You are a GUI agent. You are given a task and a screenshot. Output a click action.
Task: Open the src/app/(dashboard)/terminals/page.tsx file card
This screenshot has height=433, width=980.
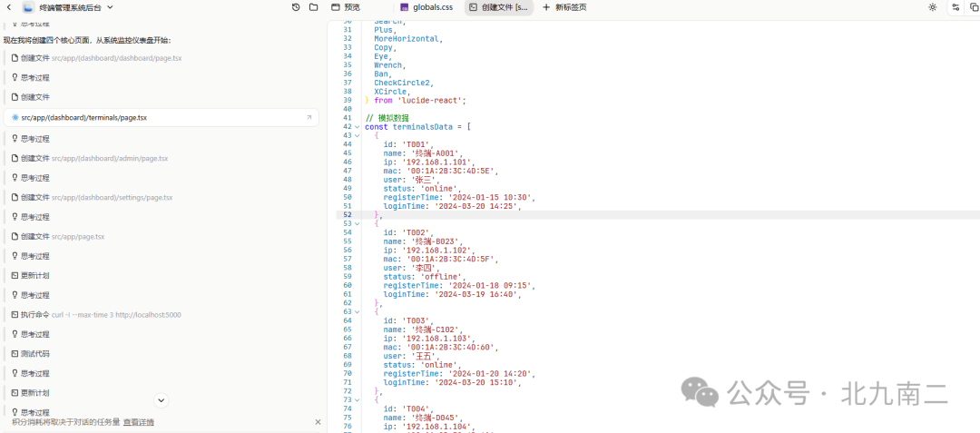pos(162,117)
